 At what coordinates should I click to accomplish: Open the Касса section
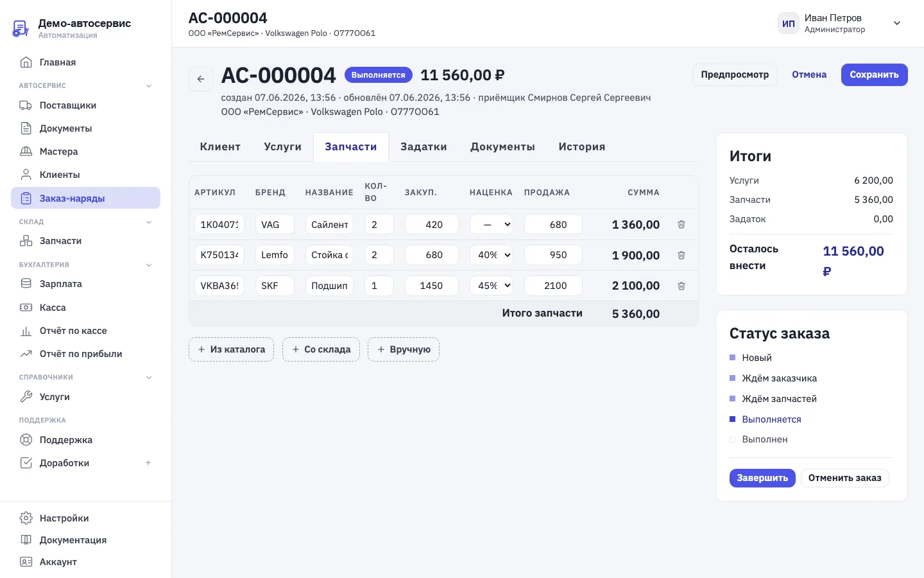(85, 308)
